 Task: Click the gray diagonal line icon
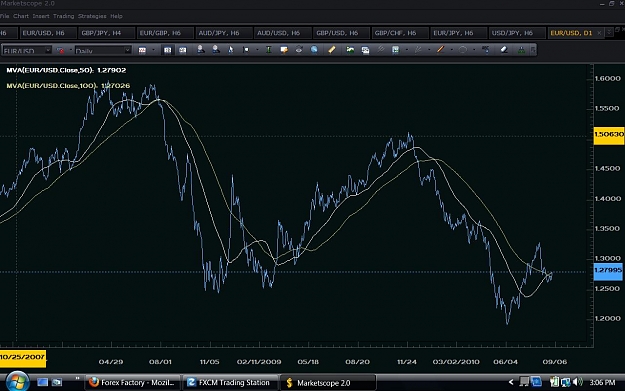pyautogui.click(x=381, y=50)
